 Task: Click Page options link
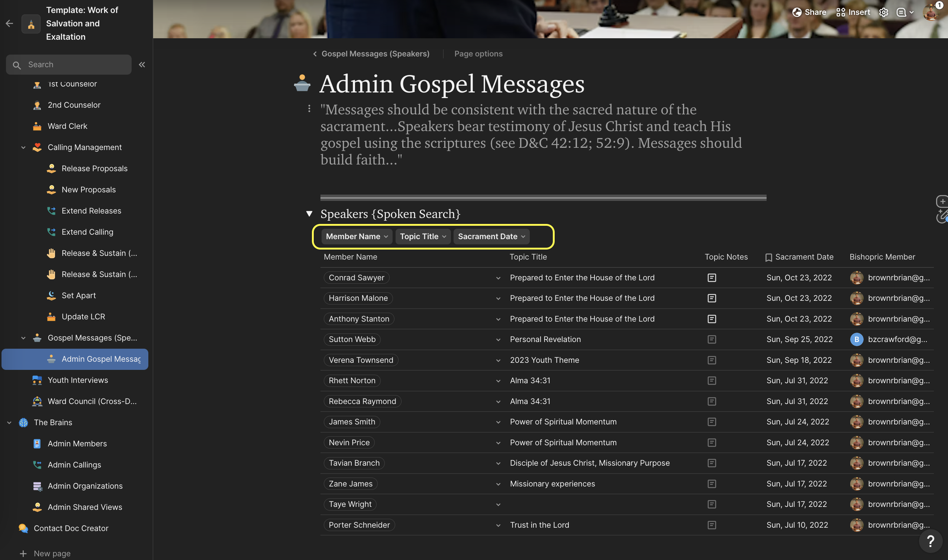pos(478,53)
